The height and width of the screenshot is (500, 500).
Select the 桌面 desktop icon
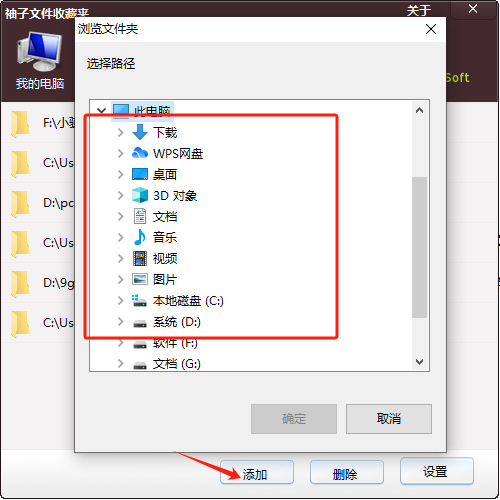click(140, 174)
